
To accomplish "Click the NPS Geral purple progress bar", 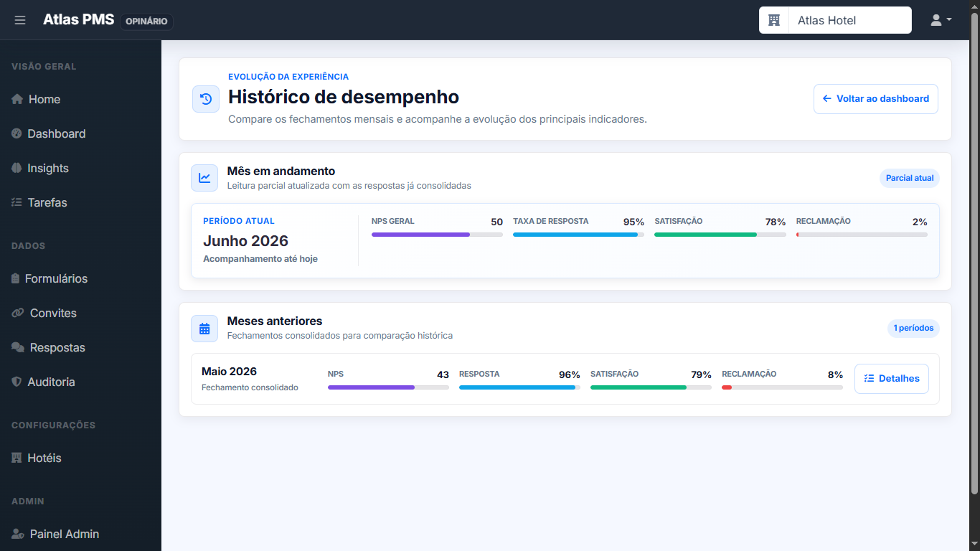I will coord(437,235).
